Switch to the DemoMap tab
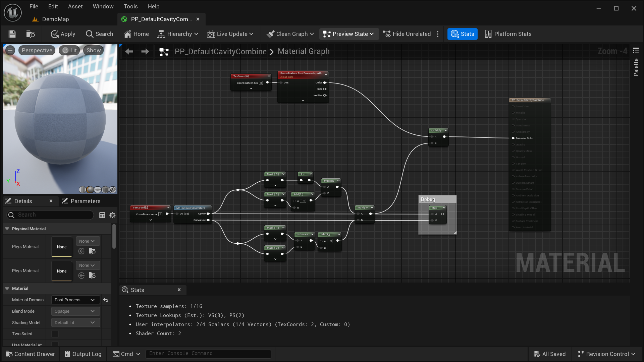644x362 pixels. click(50, 19)
